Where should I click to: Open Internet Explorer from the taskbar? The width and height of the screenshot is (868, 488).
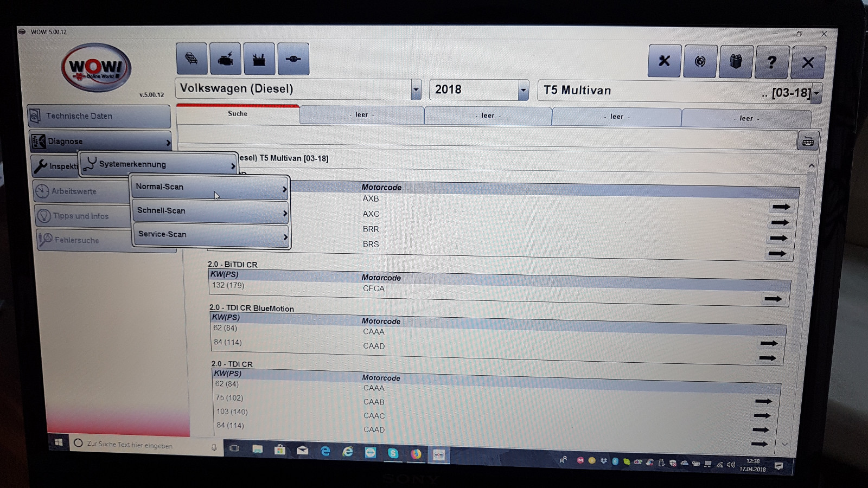pos(348,452)
